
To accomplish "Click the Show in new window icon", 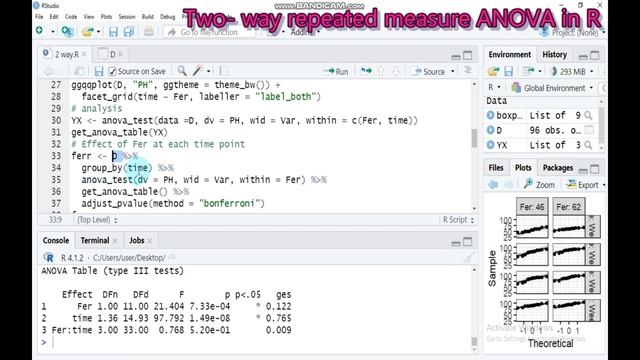I will (x=79, y=71).
